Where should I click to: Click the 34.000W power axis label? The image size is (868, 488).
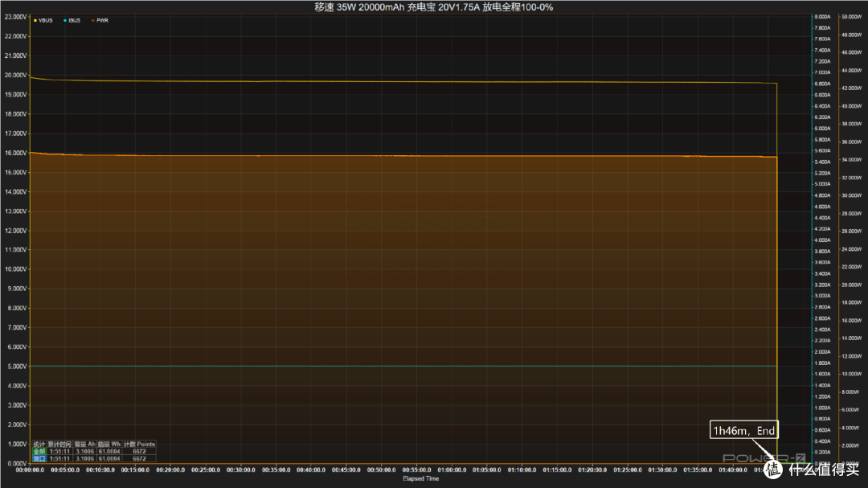click(851, 160)
